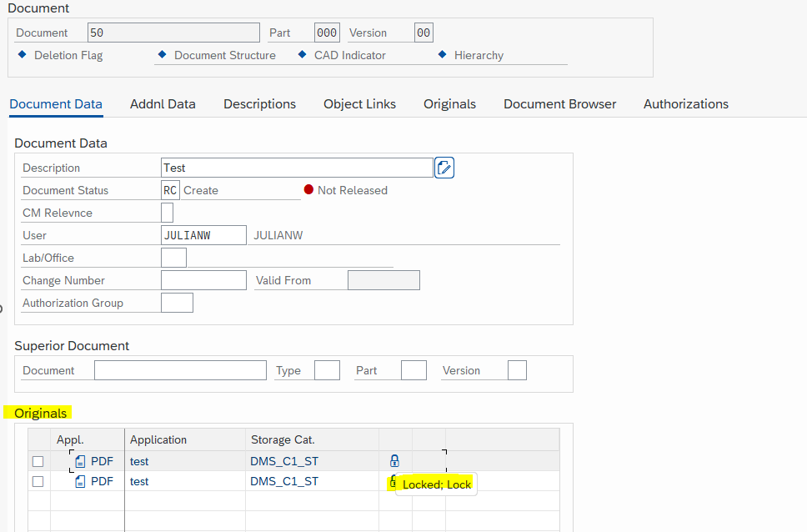Click the Hierarchy diamond indicator
This screenshot has height=532, width=807.
pos(442,55)
